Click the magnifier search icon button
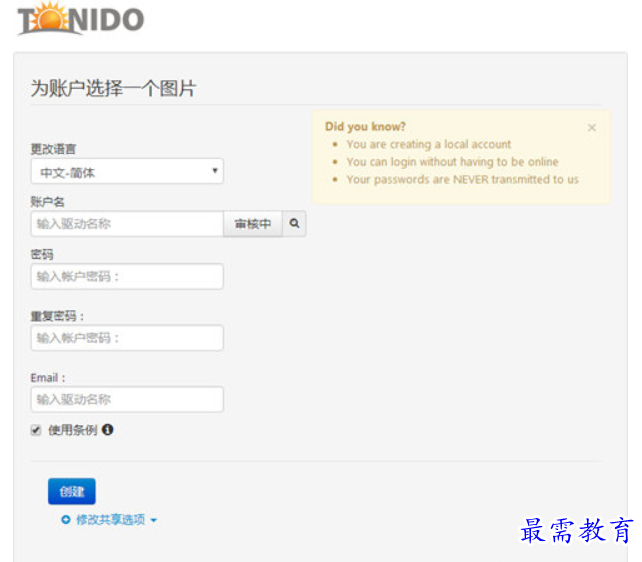 (294, 223)
